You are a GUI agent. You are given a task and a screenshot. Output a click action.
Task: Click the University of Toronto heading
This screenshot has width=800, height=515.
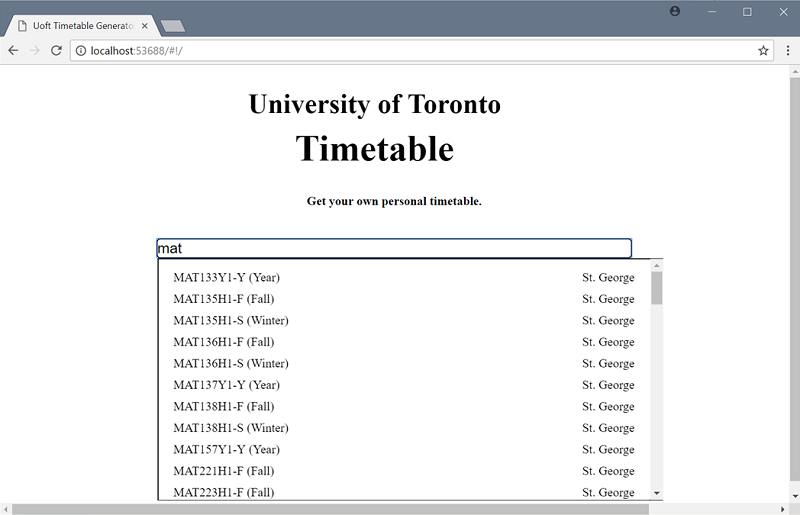[x=375, y=104]
